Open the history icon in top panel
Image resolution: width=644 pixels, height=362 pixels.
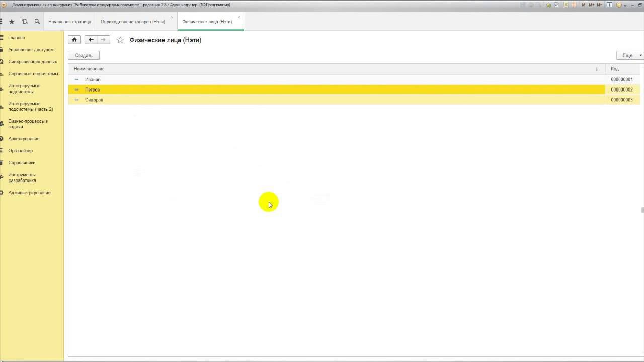point(25,22)
